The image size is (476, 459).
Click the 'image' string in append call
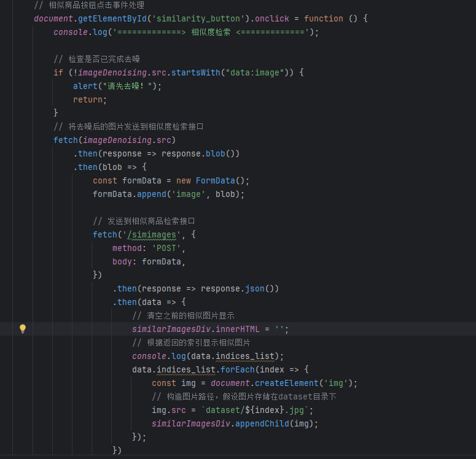[189, 194]
